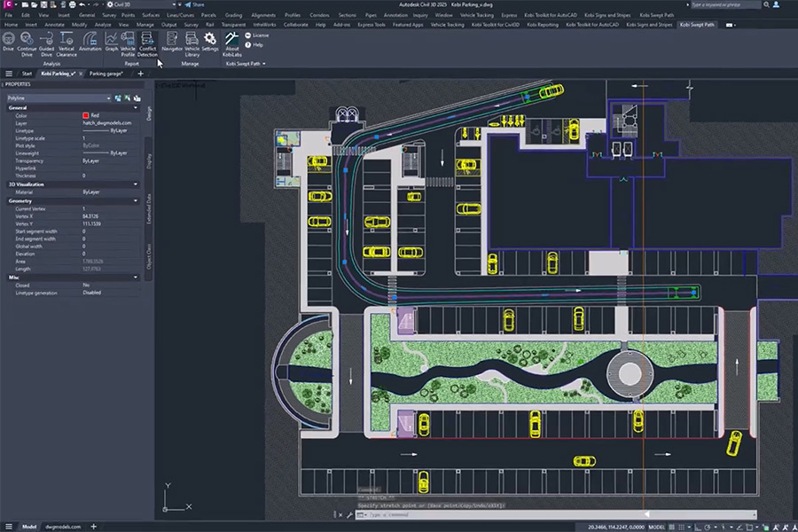Toggle snap mode in status bar
The height and width of the screenshot is (532, 798).
[682, 528]
